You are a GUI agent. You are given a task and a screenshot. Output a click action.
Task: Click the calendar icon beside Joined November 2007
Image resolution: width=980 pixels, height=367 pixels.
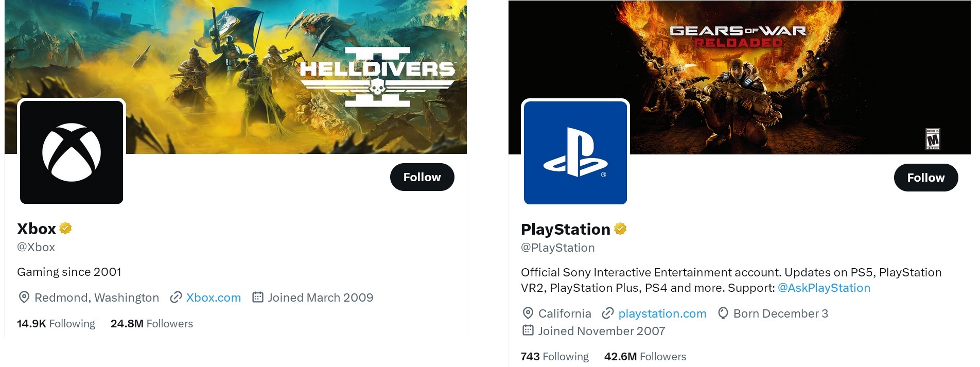[x=528, y=330]
